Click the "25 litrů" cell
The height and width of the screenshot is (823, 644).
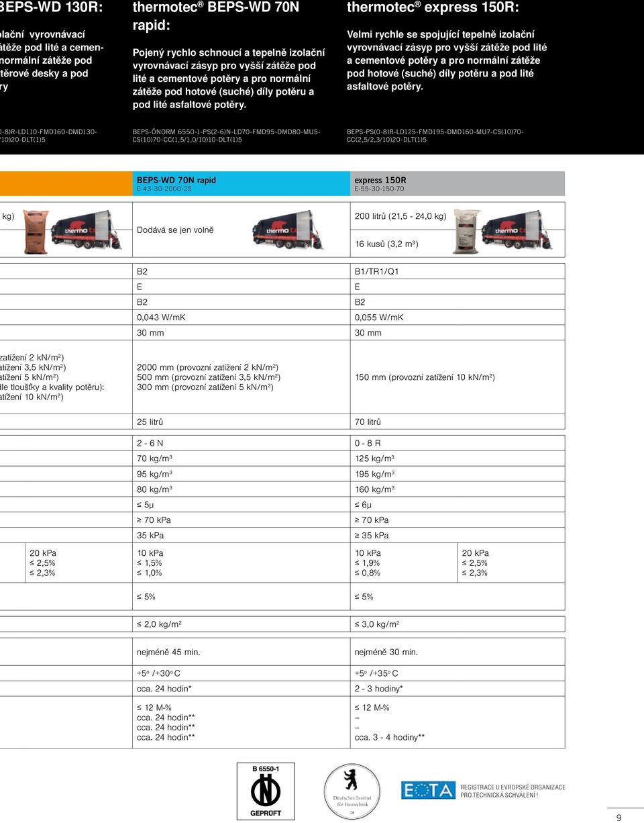click(x=150, y=422)
